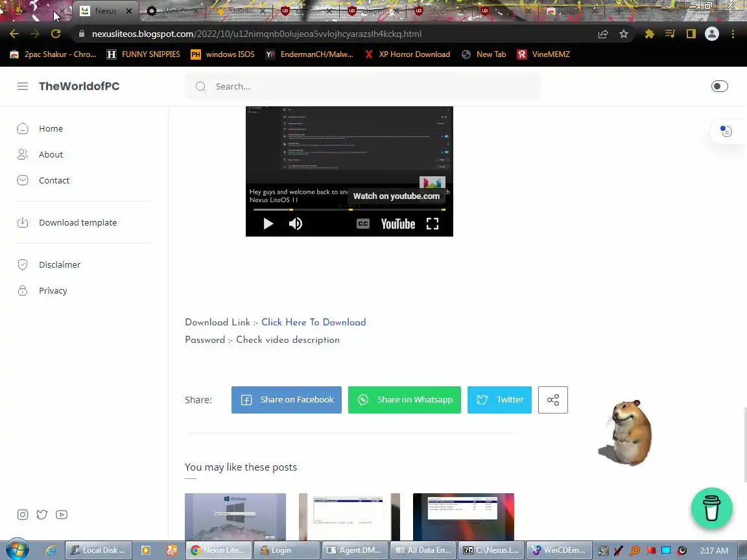The width and height of the screenshot is (747, 560).
Task: Open VineMEMZ bookmark
Action: (543, 54)
